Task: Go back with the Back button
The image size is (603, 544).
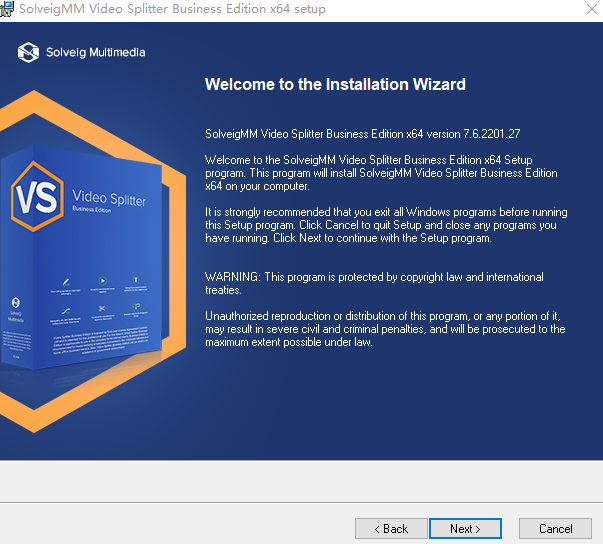Action: tap(391, 529)
